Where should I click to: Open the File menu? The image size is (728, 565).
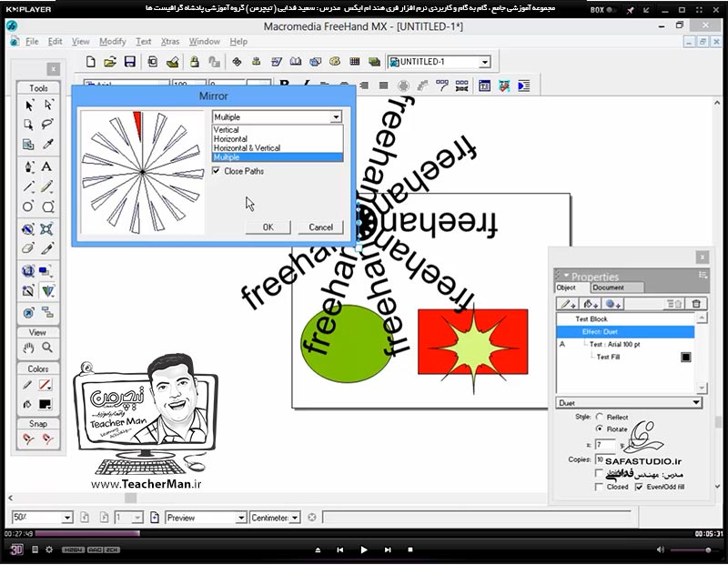(32, 41)
